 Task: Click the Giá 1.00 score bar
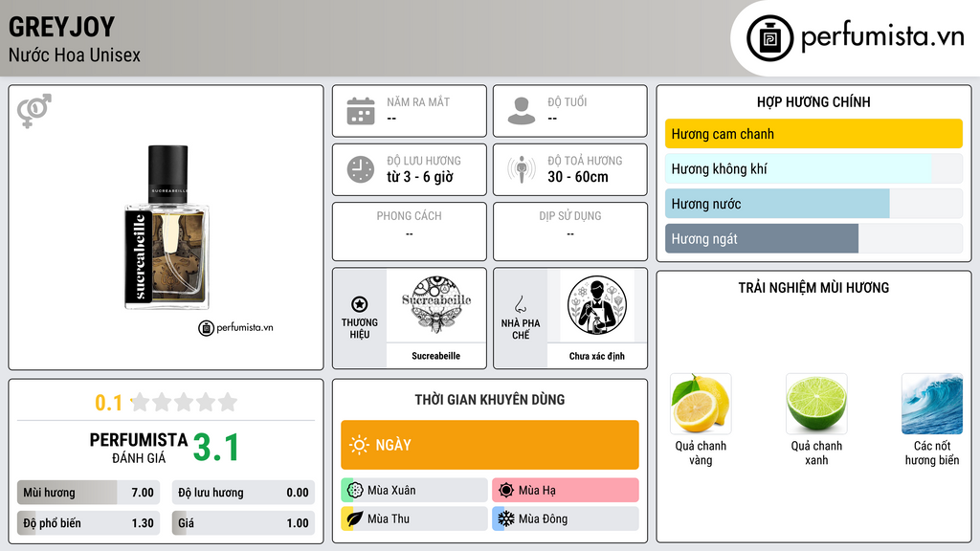pyautogui.click(x=243, y=523)
